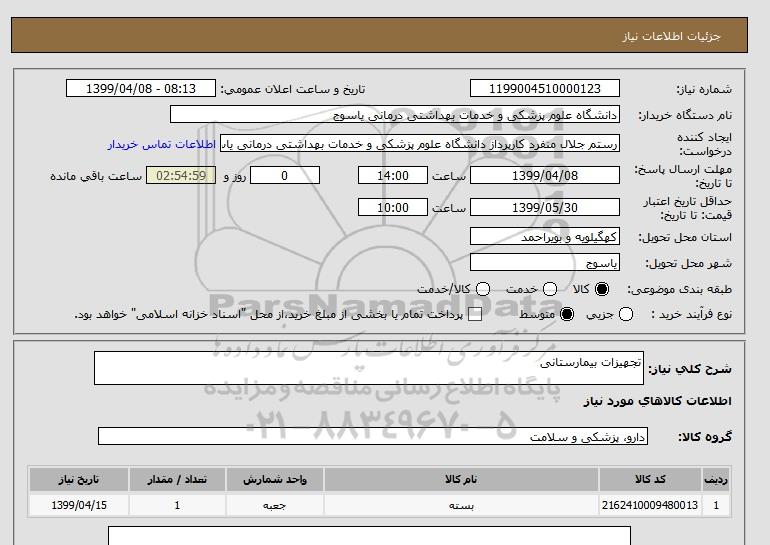Click the ردیف column header
The height and width of the screenshot is (545, 770).
tap(715, 480)
